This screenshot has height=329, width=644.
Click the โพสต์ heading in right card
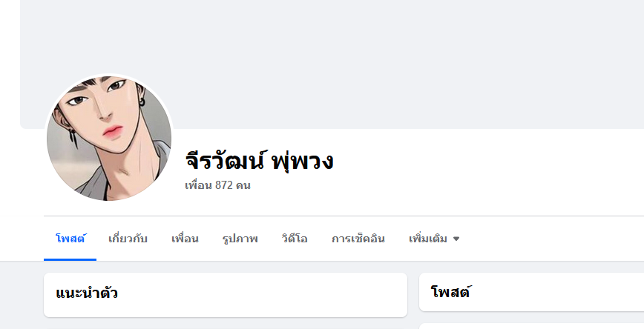450,292
